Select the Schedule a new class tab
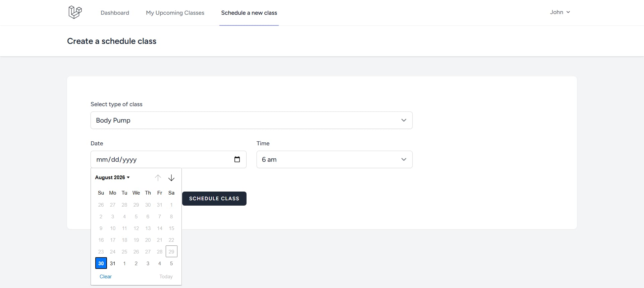This screenshot has height=288, width=644. pyautogui.click(x=249, y=13)
